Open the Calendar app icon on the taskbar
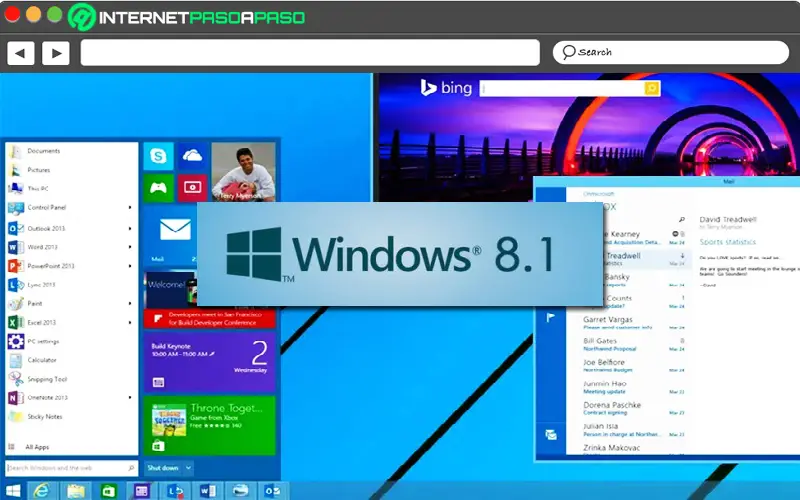This screenshot has width=800, height=500. pyautogui.click(x=142, y=491)
